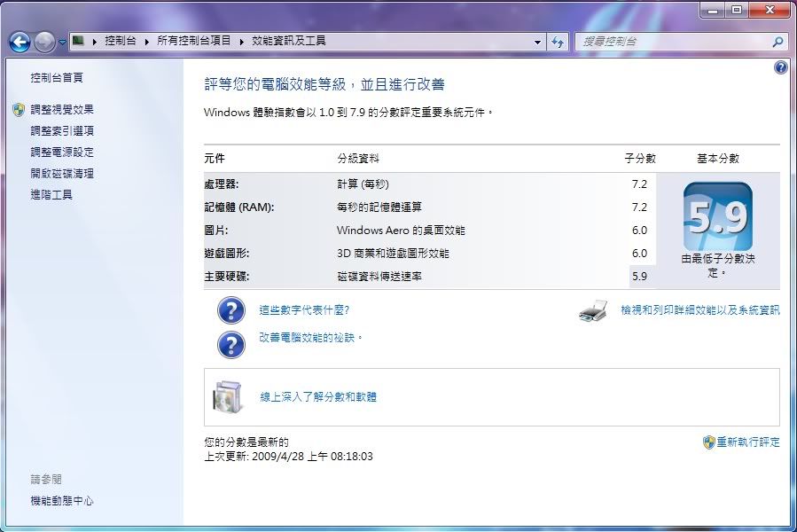The width and height of the screenshot is (797, 532).
Task: Minimize the window
Action: (713, 10)
